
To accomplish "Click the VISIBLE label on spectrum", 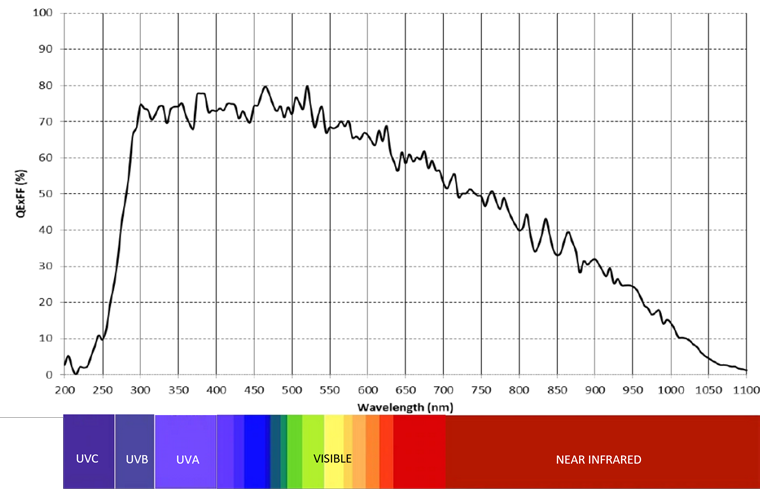I will point(332,460).
